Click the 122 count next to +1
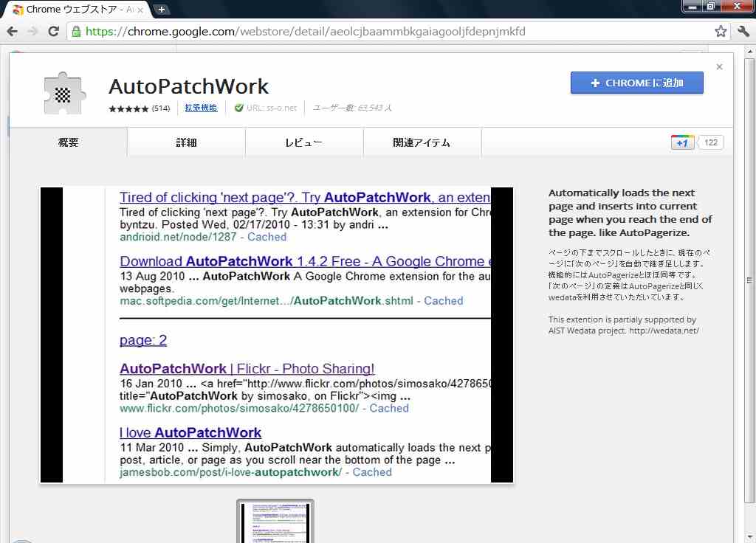The image size is (756, 543). pos(711,142)
